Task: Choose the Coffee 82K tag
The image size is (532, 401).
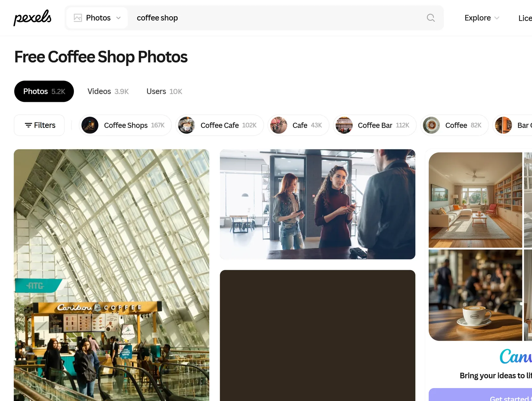Action: point(454,125)
